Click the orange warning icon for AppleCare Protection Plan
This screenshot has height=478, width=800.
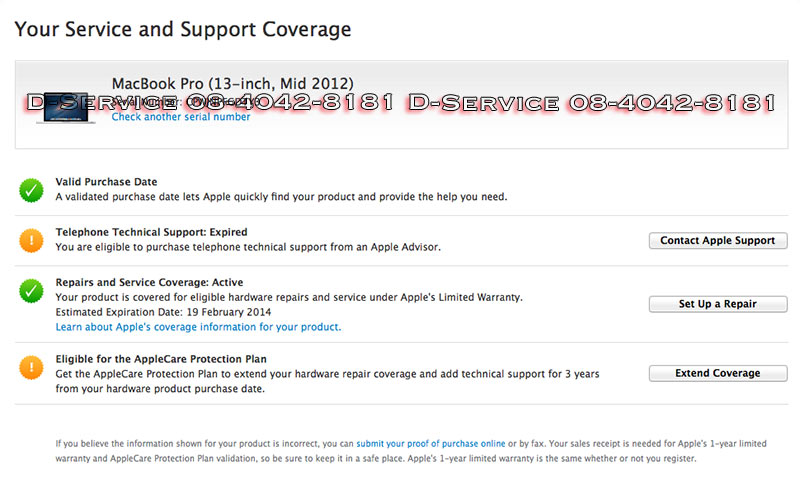[x=31, y=367]
